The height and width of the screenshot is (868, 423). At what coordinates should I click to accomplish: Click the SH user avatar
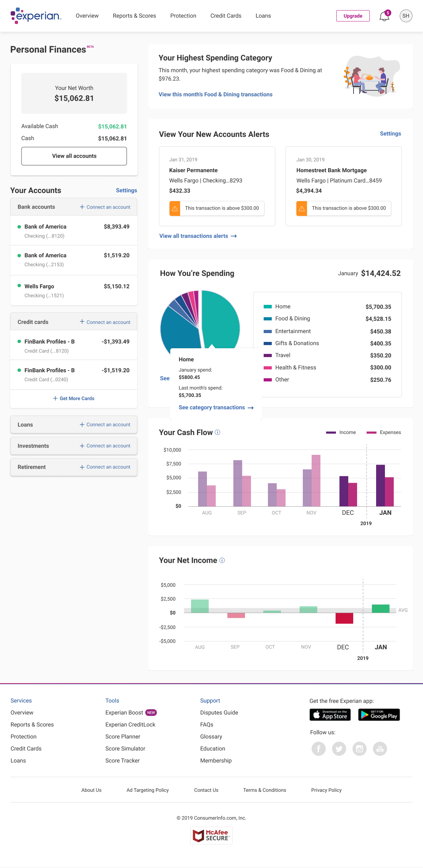tap(406, 16)
